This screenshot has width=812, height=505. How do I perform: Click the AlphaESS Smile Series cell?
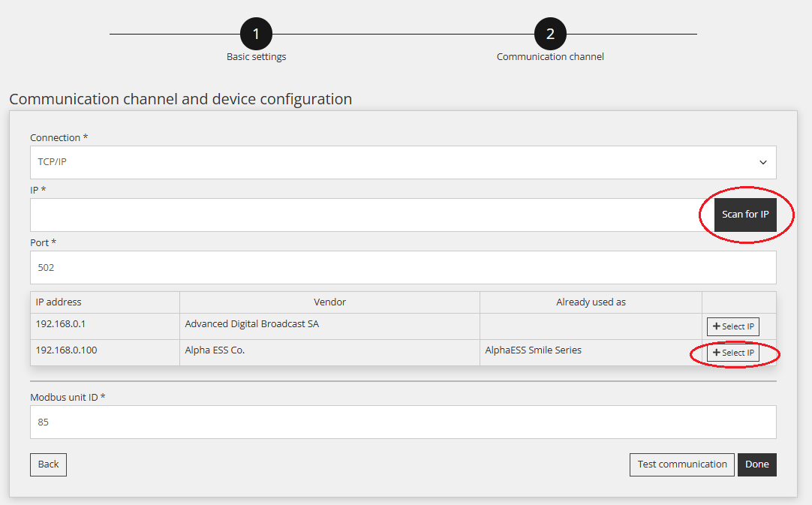pyautogui.click(x=591, y=353)
